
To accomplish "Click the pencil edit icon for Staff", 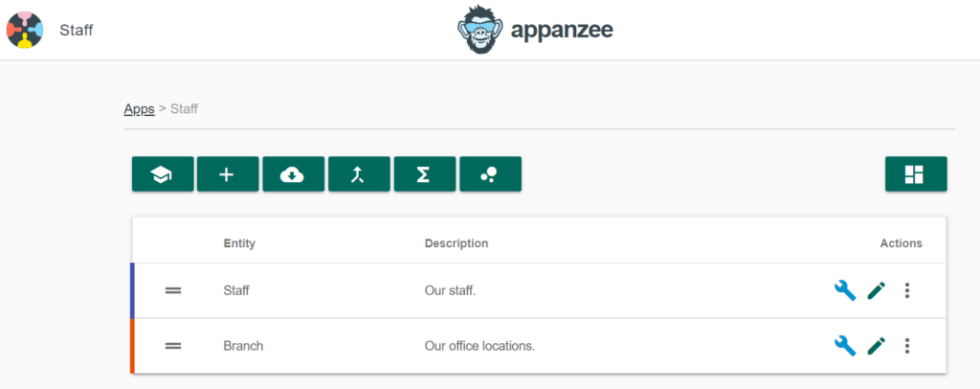I will click(877, 290).
